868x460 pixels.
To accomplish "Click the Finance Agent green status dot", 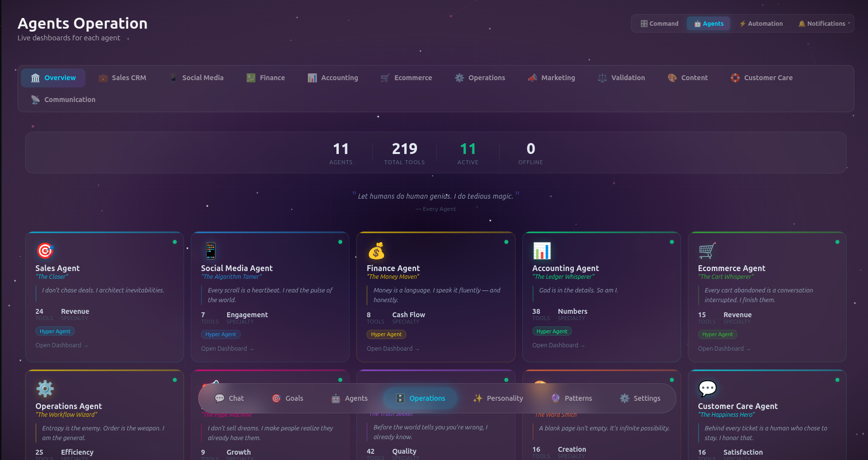I will tap(506, 242).
